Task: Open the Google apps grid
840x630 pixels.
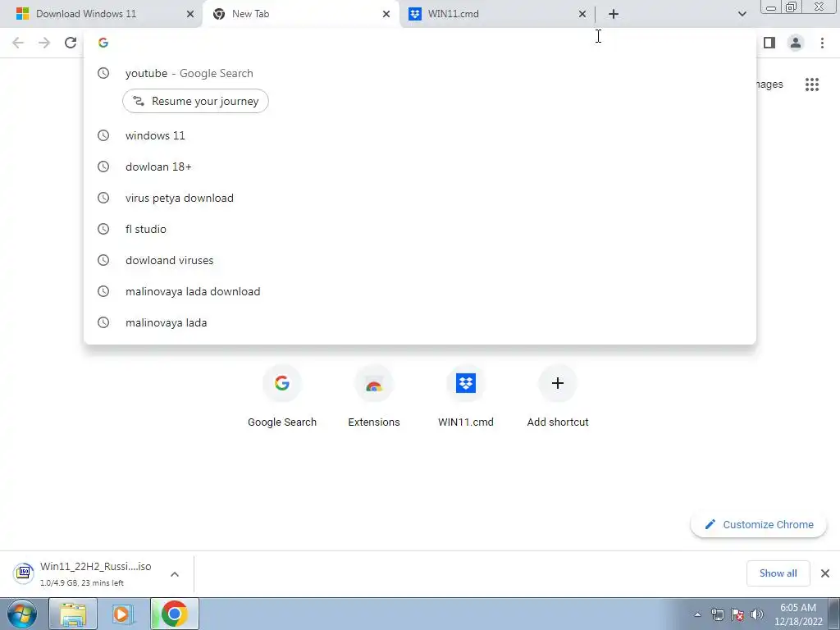Action: point(812,84)
